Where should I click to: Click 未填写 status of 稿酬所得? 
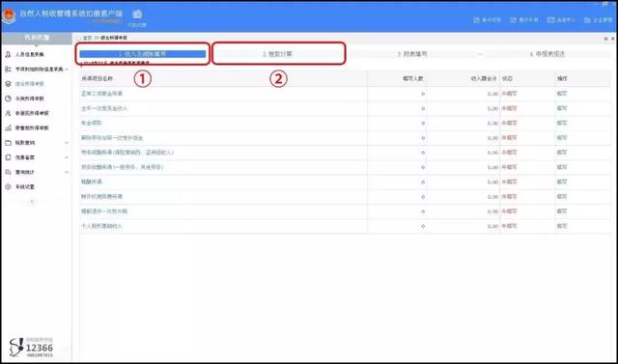point(509,182)
